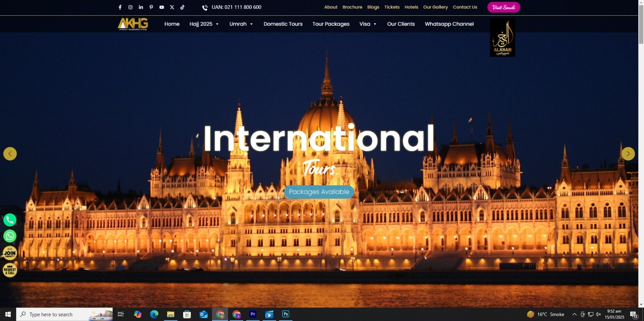The height and width of the screenshot is (321, 644).
Task: Expand the Umrah dropdown menu
Action: tap(241, 24)
